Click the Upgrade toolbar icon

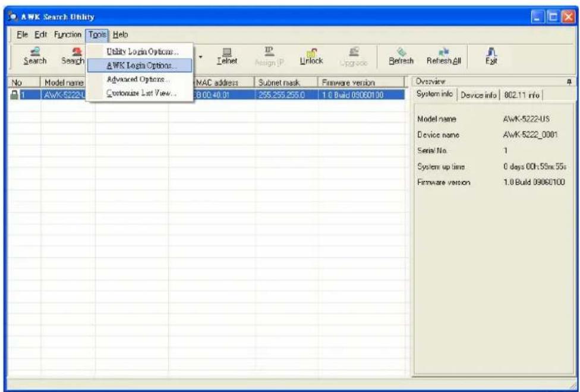click(353, 56)
